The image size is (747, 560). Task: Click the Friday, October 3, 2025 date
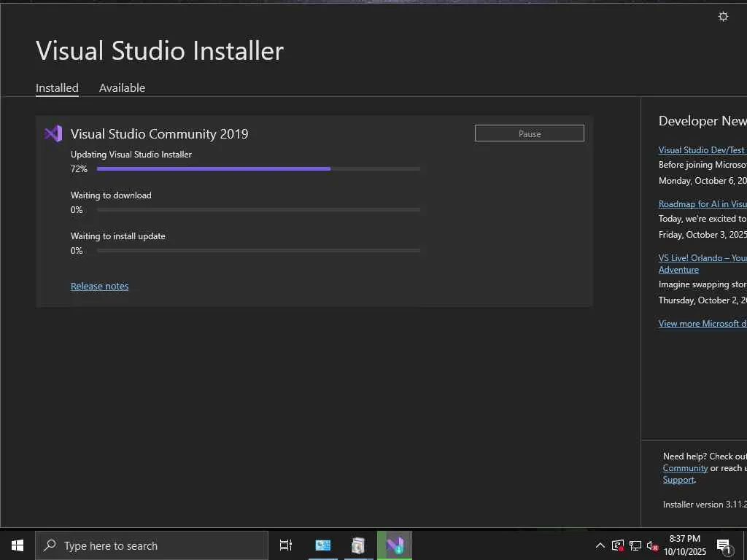[703, 235]
